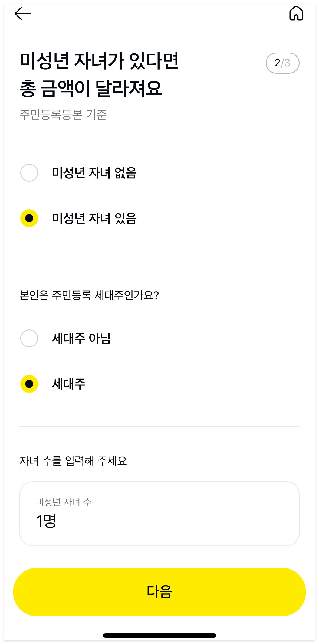This screenshot has height=644, width=319.
Task: Choose the 세대주 아님 radio circle
Action: 29,338
